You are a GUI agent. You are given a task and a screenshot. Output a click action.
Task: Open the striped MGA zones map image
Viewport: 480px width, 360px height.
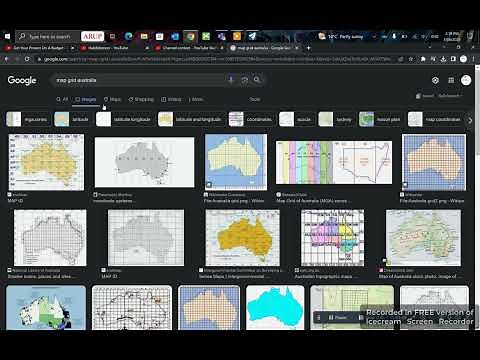tap(334, 162)
